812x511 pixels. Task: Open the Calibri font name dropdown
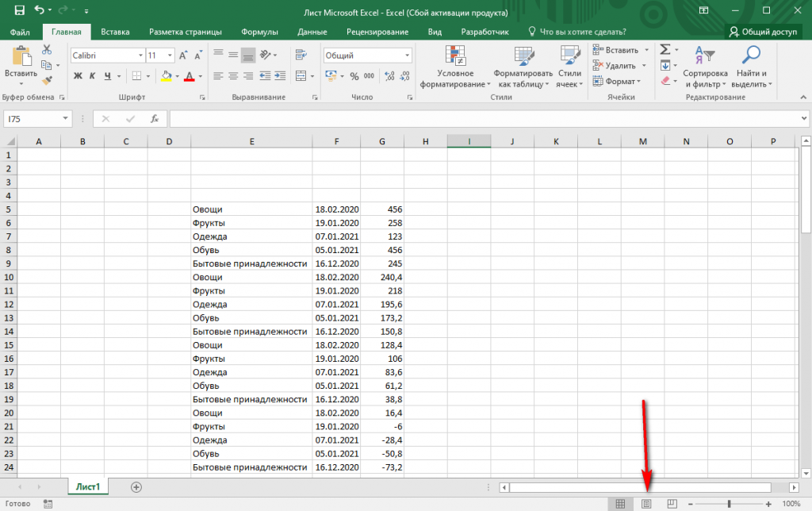[x=140, y=56]
